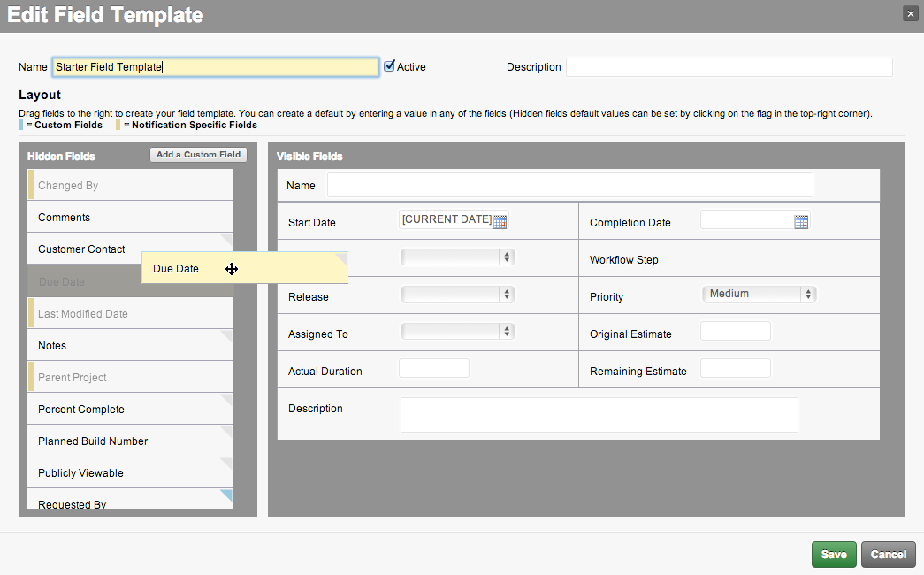Open the Assigned To dropdown
The image size is (924, 575).
coord(458,331)
